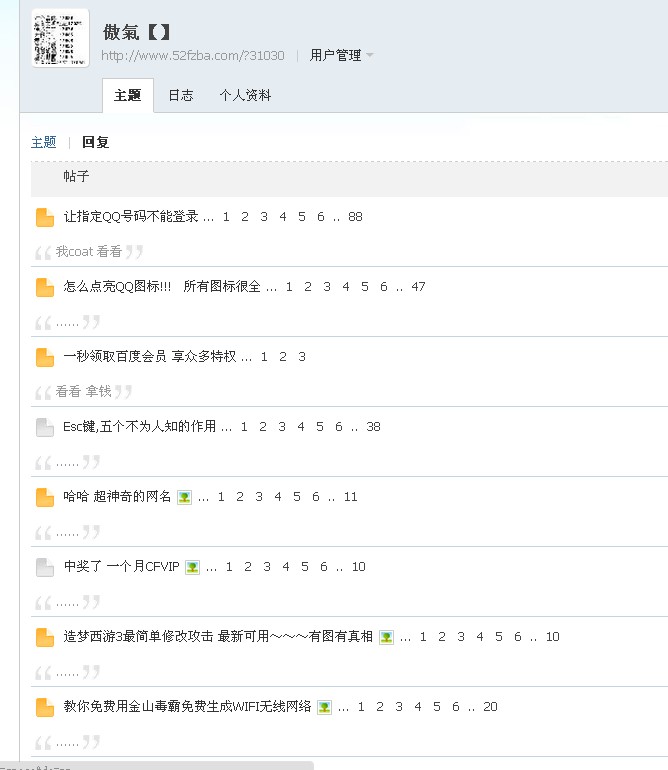Viewport: 668px width, 770px height.
Task: Open the 用户管理 dropdown
Action: click(x=341, y=55)
